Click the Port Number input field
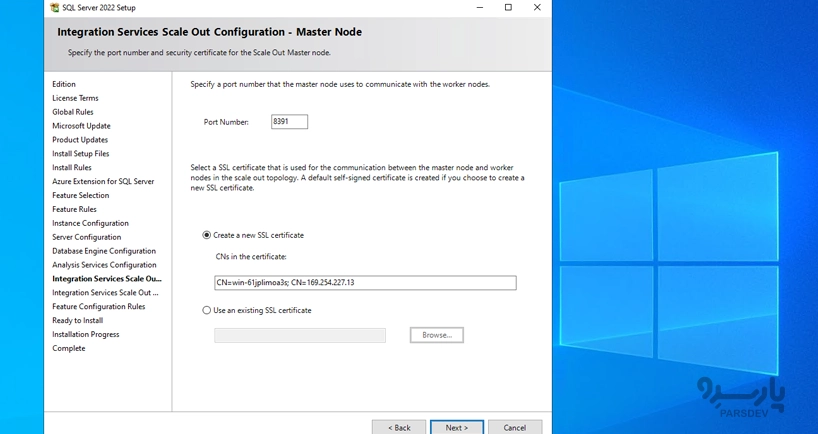The image size is (818, 434). click(x=289, y=122)
